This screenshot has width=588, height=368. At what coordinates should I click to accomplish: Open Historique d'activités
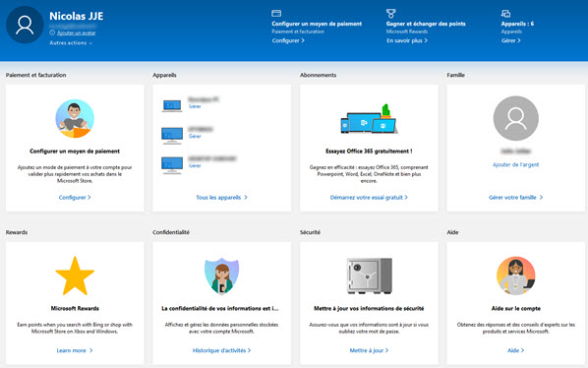221,350
